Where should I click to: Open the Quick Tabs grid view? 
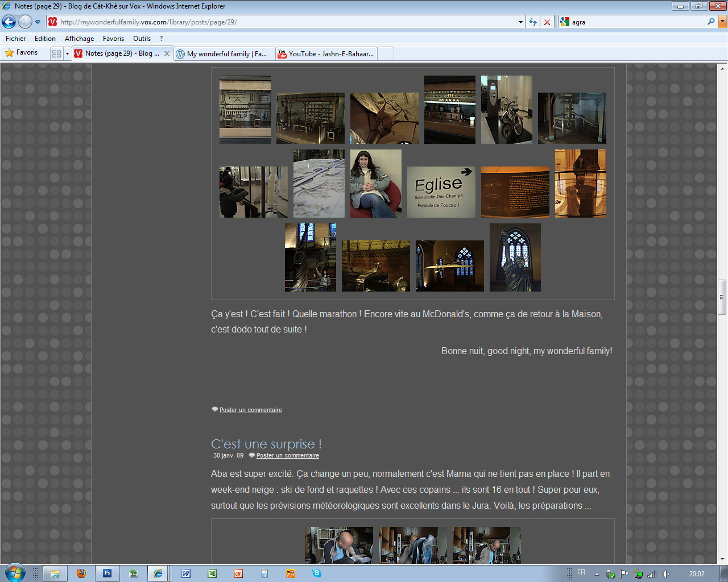point(56,53)
